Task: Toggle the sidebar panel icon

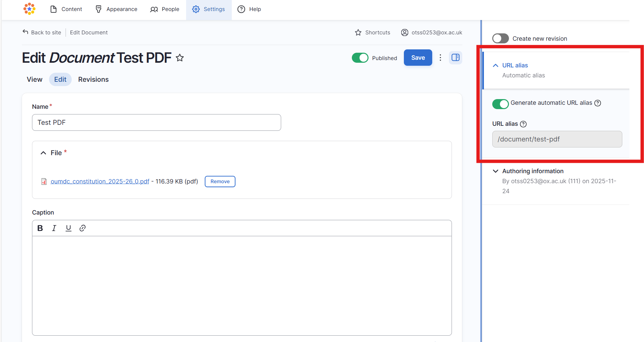Action: [x=455, y=58]
